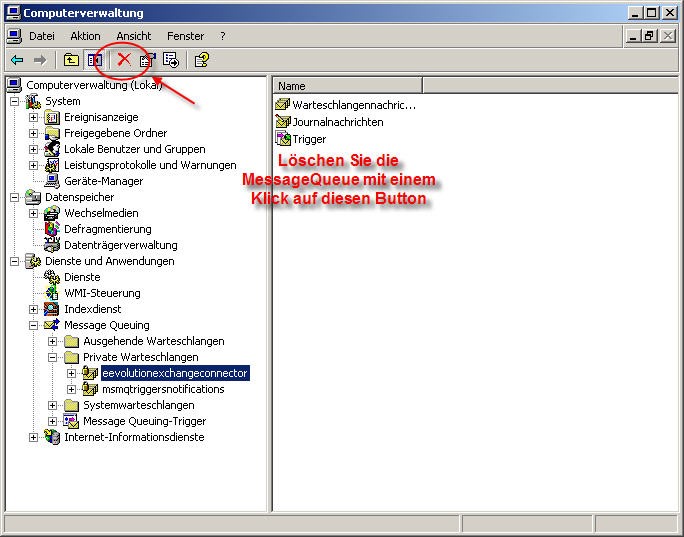
Task: Click the Up one level folder icon
Action: pos(71,60)
